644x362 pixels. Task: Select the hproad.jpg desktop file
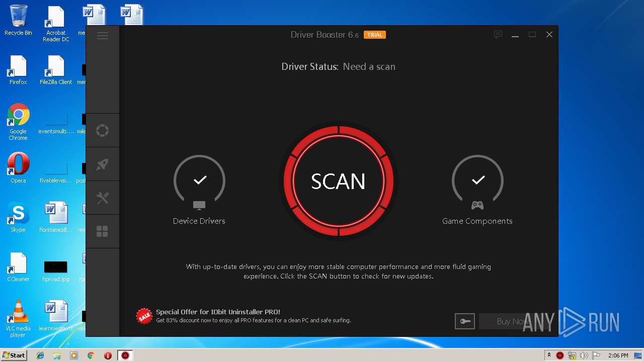56,271
